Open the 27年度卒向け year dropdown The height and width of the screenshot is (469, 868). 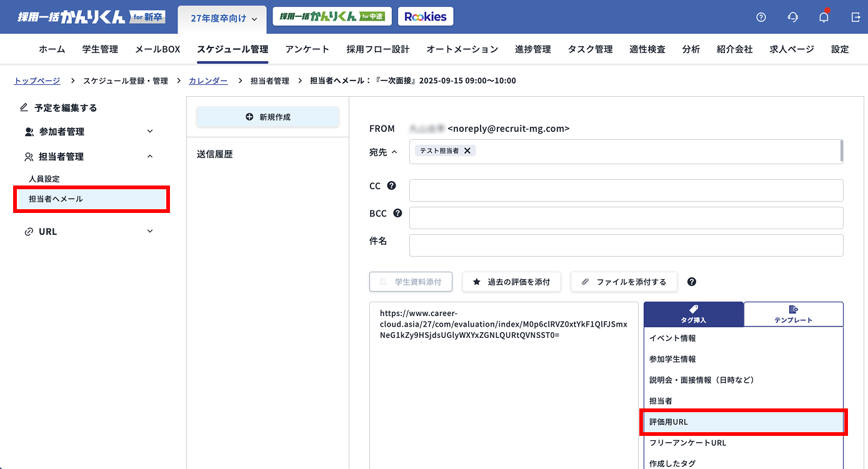[223, 19]
